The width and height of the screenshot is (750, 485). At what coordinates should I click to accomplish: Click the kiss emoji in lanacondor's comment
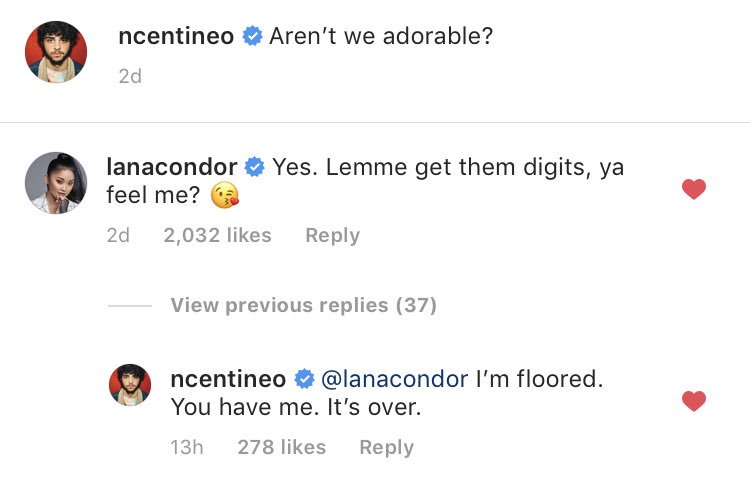(225, 196)
